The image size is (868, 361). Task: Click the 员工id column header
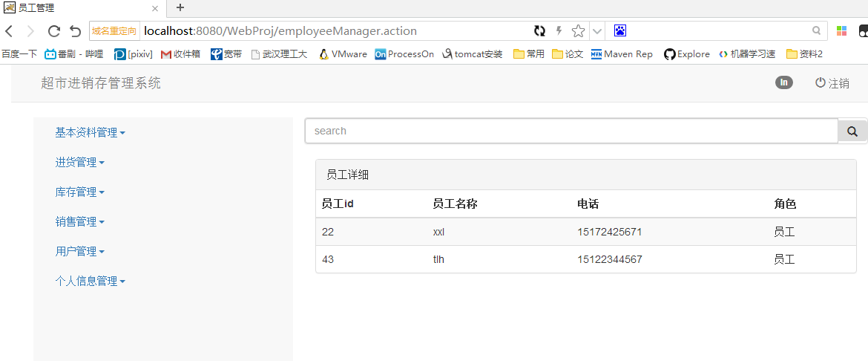tap(338, 204)
